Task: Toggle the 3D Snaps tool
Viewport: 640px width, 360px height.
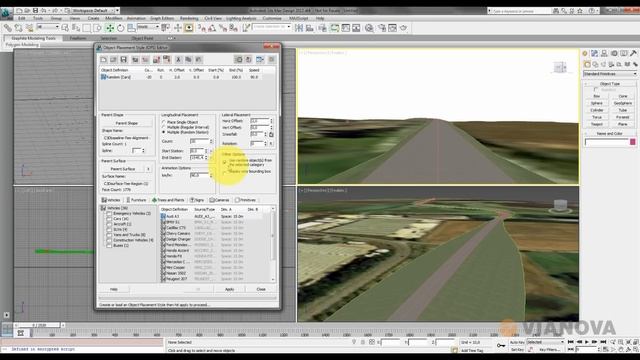Action: [x=202, y=28]
